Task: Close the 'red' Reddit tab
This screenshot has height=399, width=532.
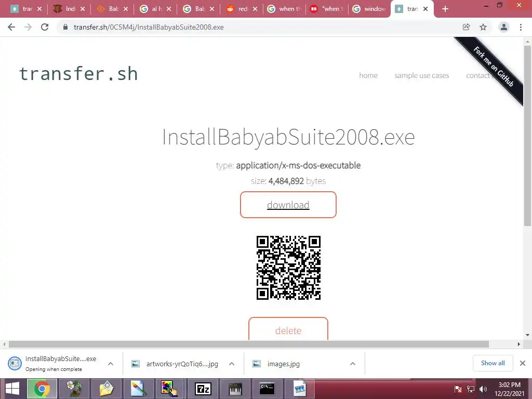Action: 255,9
